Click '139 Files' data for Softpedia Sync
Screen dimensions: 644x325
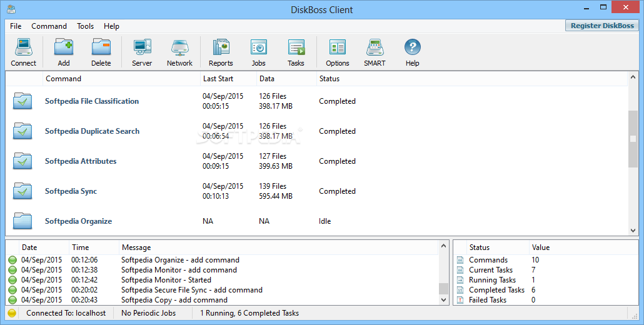[273, 186]
